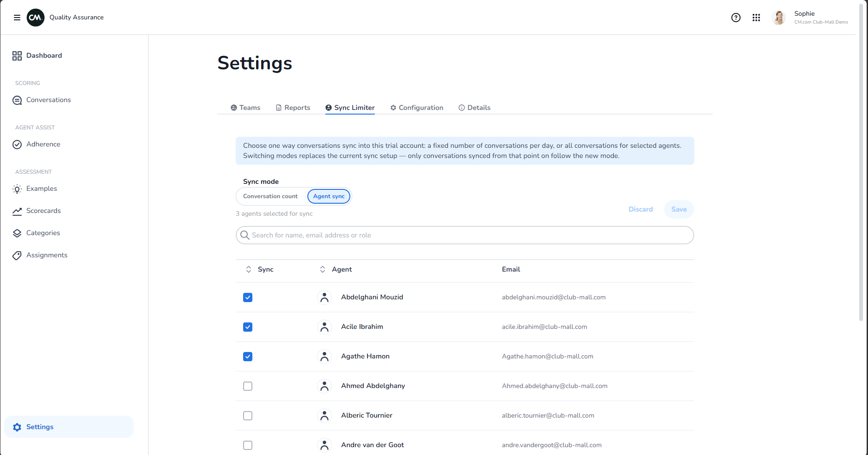Click the Discard button
Image resolution: width=868 pixels, height=455 pixels.
tap(641, 209)
